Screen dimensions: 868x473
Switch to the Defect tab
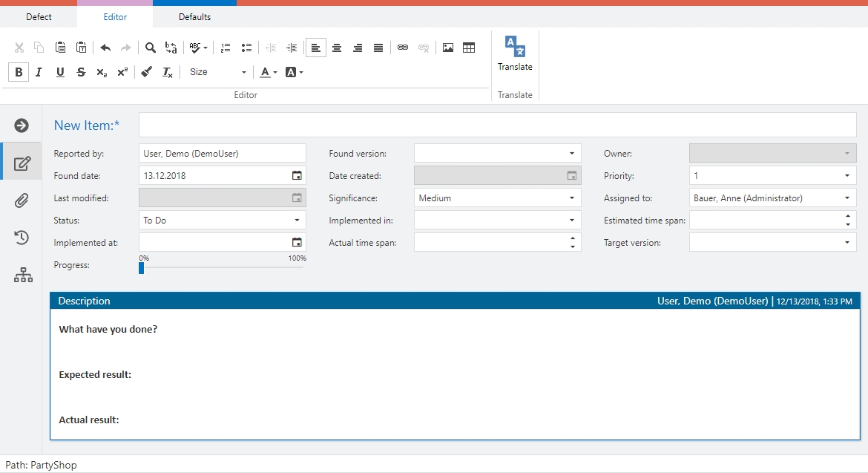(39, 17)
